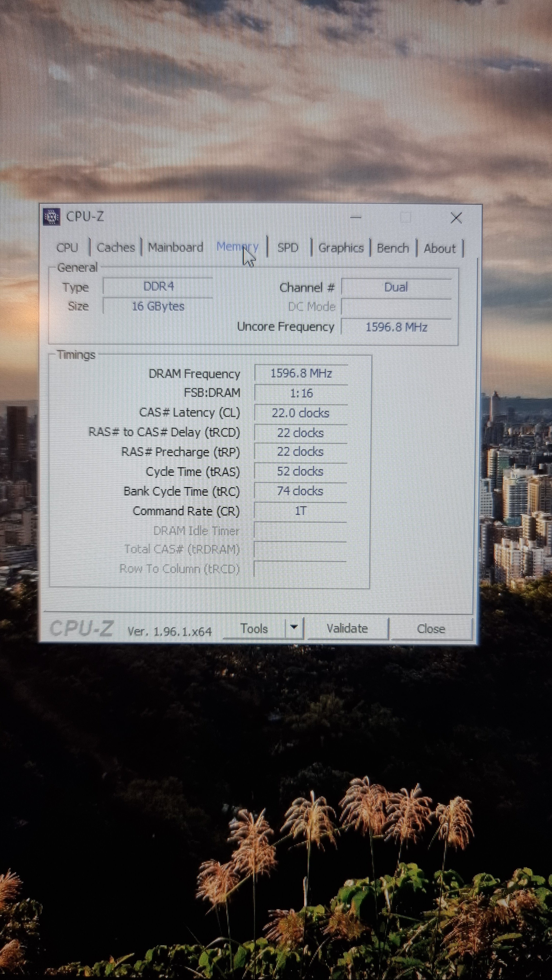Open the Bench tab
Screen dimensions: 552x980
392,248
